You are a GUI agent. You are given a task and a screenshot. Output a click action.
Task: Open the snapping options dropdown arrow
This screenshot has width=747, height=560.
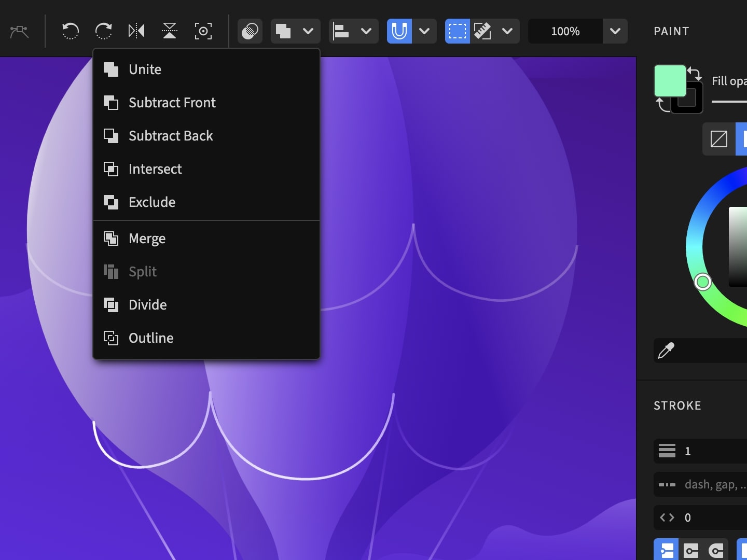click(424, 31)
